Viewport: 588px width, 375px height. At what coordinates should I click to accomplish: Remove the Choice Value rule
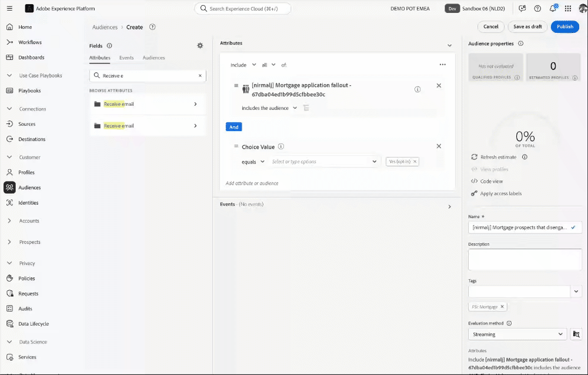439,146
